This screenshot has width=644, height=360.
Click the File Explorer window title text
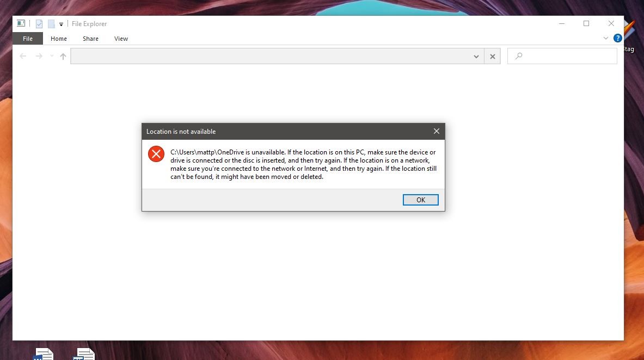pyautogui.click(x=89, y=24)
